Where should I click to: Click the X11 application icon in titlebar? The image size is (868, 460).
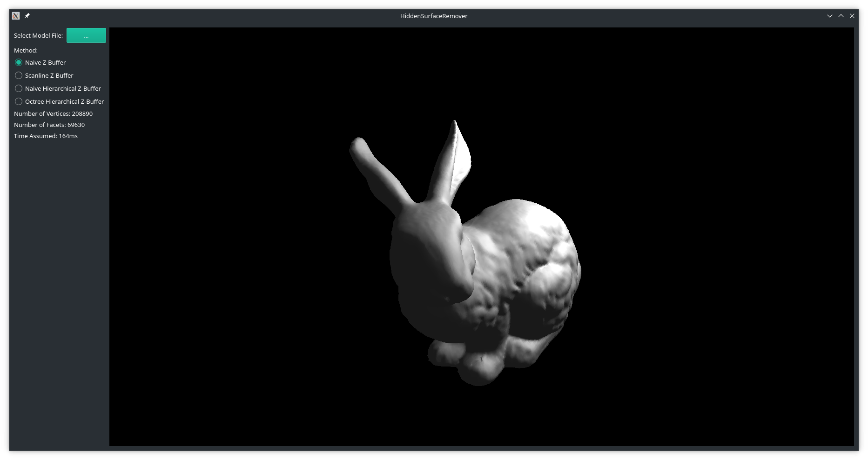tap(16, 16)
